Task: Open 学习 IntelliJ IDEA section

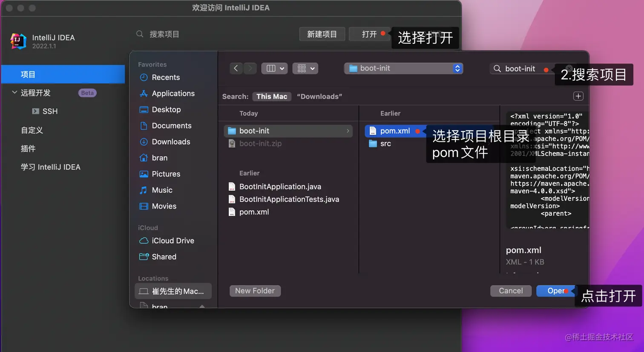Action: click(x=51, y=167)
